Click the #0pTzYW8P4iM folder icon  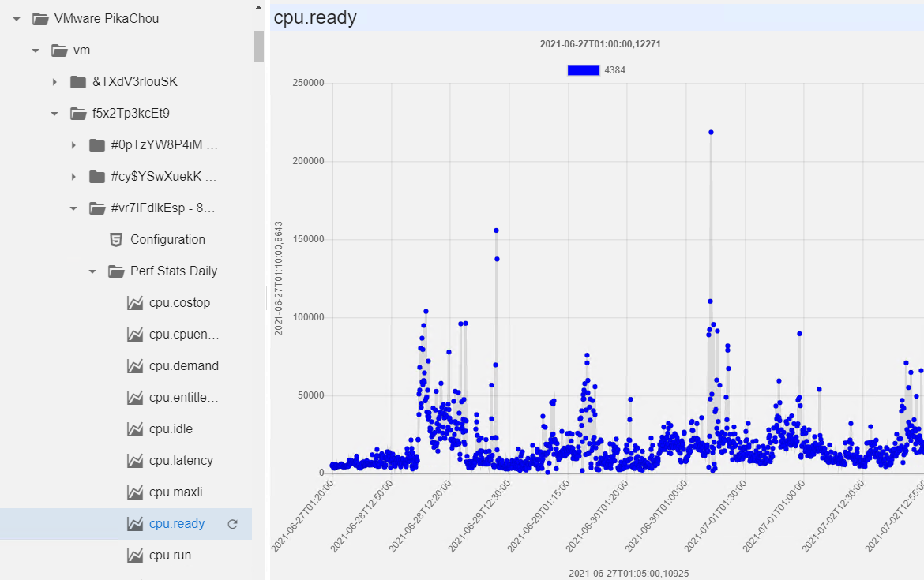[97, 145]
